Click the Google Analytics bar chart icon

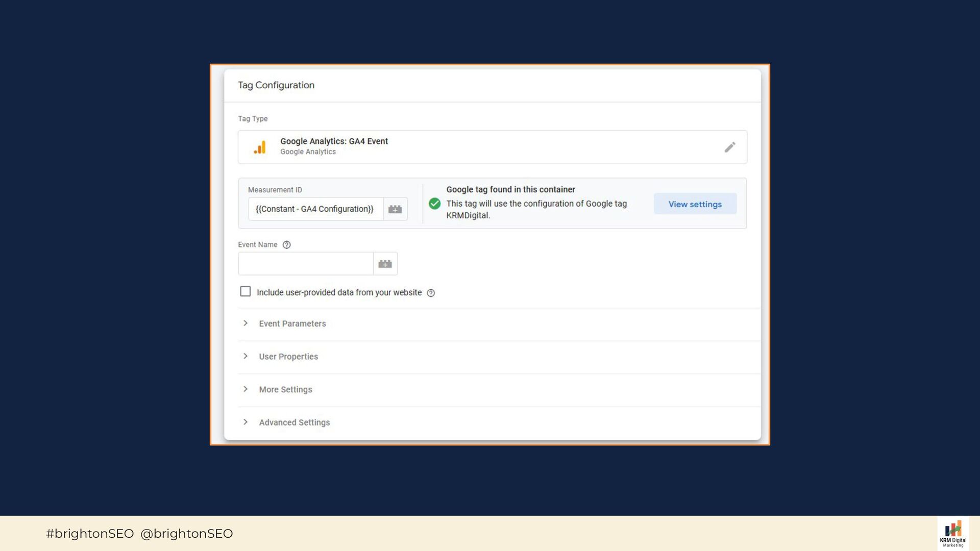tap(260, 147)
